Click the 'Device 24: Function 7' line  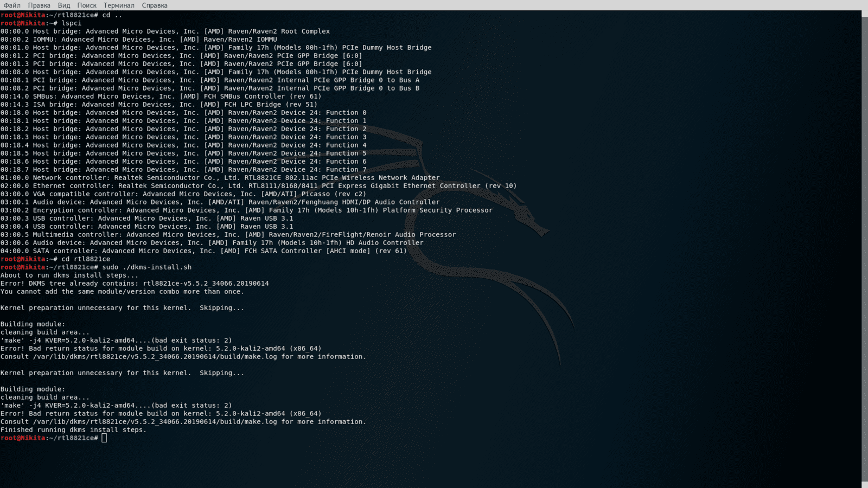coord(183,170)
